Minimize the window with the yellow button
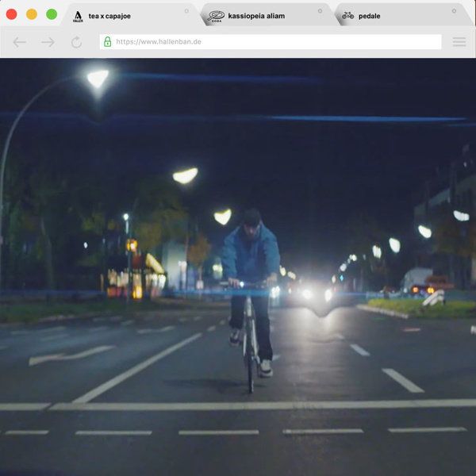The height and width of the screenshot is (476, 476). tap(32, 14)
